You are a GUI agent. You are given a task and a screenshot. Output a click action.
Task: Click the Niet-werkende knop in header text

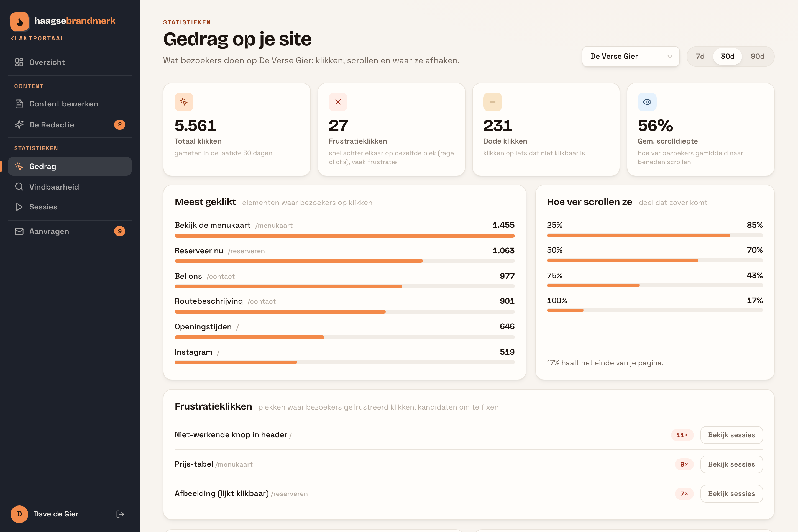[x=231, y=435]
